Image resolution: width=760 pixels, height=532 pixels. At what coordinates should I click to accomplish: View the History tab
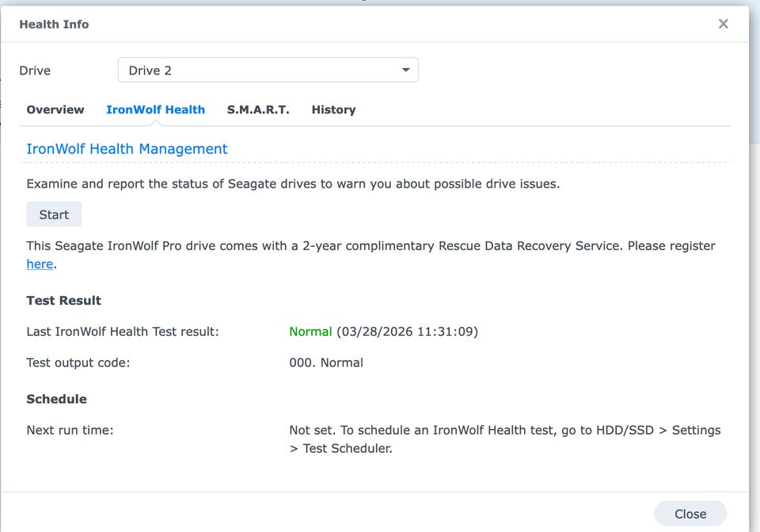pos(333,109)
